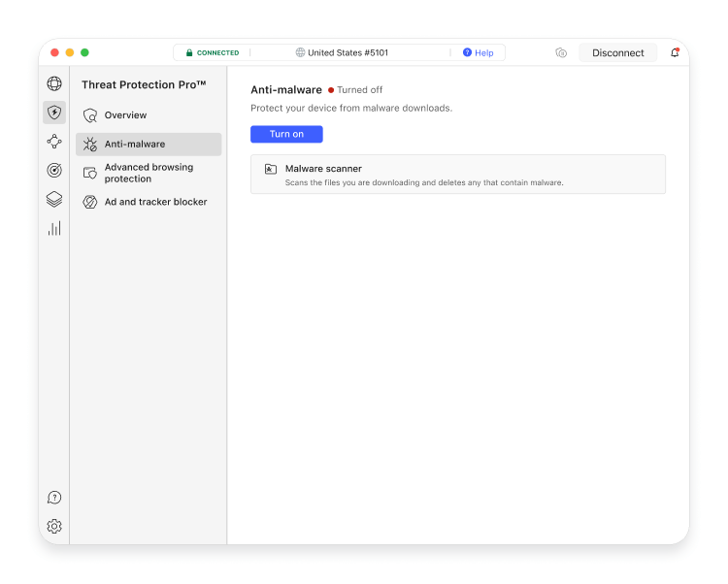Click the United States #5101 server label
728x584 pixels.
click(347, 53)
